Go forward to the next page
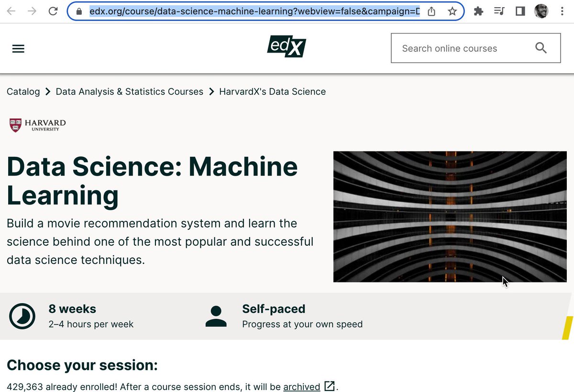Image resolution: width=574 pixels, height=392 pixels. coord(32,11)
